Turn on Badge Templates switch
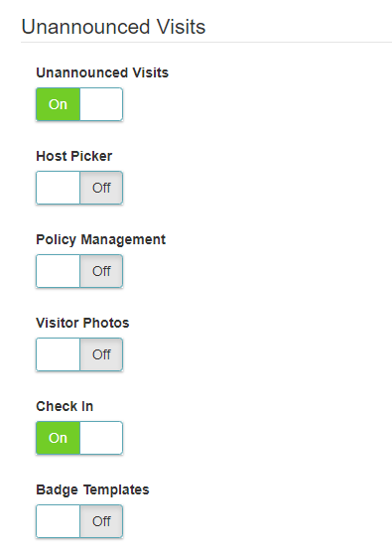Image resolution: width=392 pixels, height=553 pixels. point(79,521)
